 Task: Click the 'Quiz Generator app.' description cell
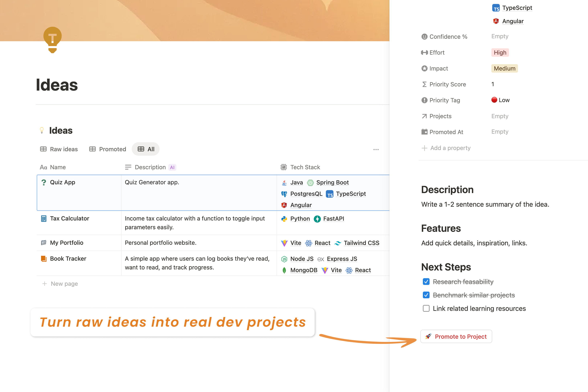pyautogui.click(x=199, y=193)
